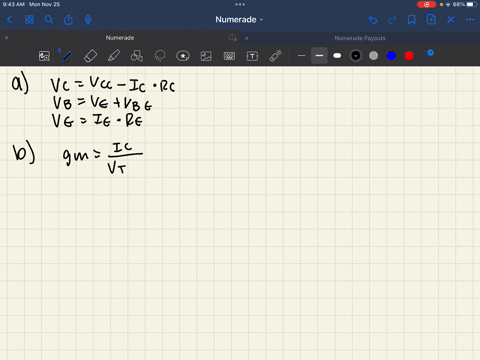
Task: Close editing mode with the X icon
Action: 451,20
